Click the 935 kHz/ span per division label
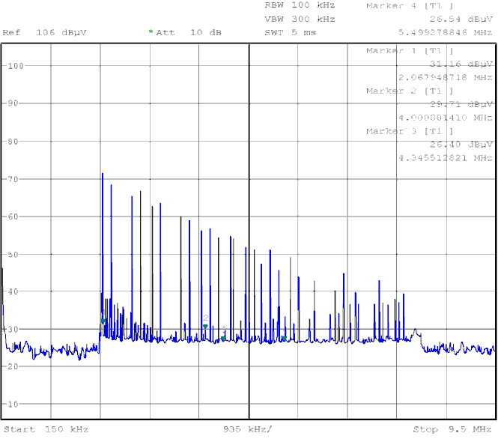The width and height of the screenshot is (498, 448). (248, 429)
